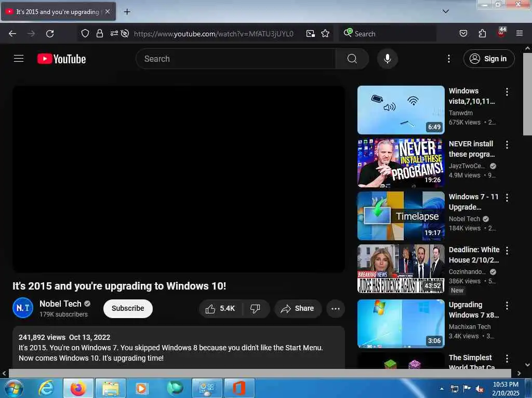Show hidden tray icons arrow
The image size is (532, 398).
442,389
